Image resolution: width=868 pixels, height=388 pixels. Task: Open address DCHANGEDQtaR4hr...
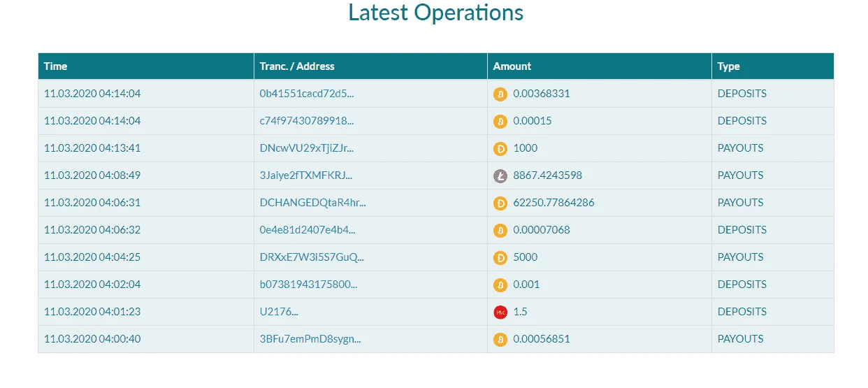click(312, 203)
